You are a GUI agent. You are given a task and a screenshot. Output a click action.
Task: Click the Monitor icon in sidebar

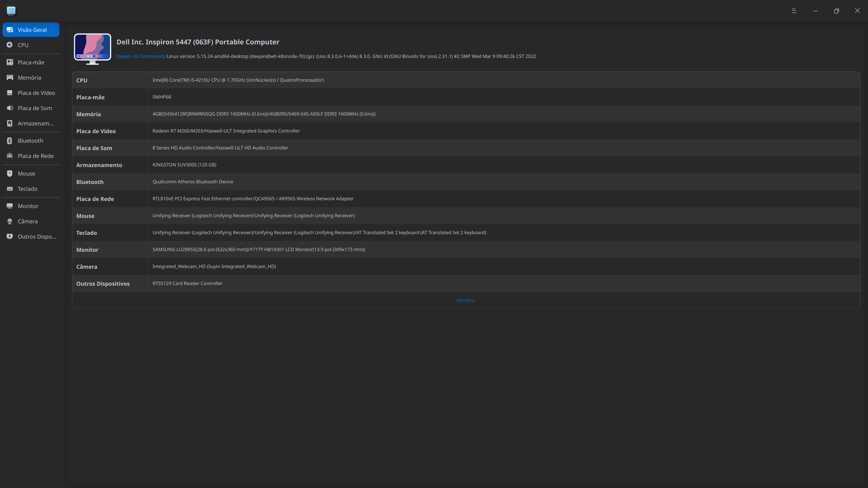point(10,206)
